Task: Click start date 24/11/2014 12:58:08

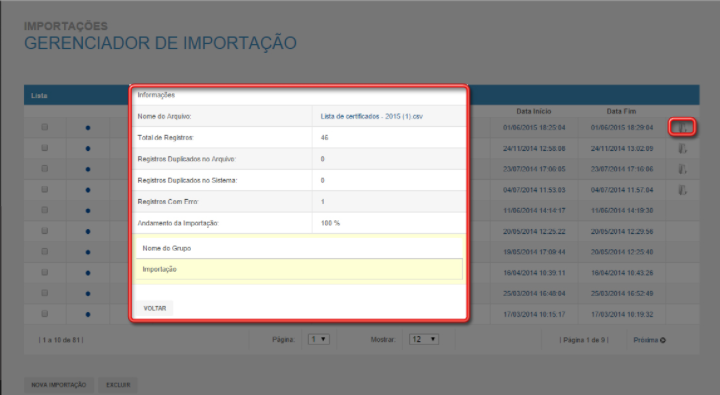Action: click(x=534, y=148)
